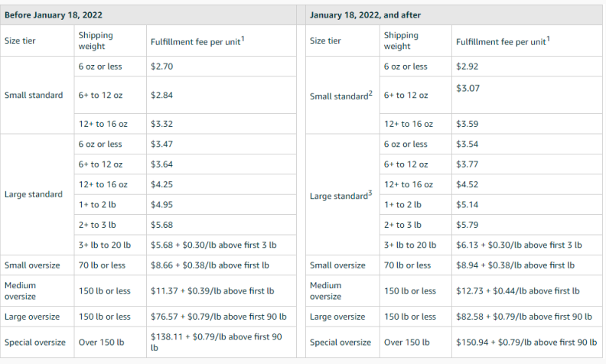Click the '$12.73 + $0.44/lb above first lb' cell

click(518, 291)
